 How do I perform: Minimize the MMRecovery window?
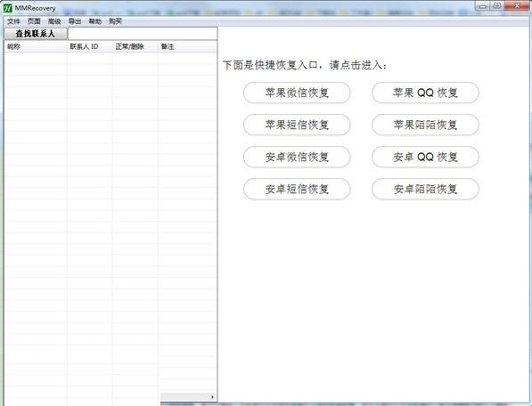click(x=482, y=5)
